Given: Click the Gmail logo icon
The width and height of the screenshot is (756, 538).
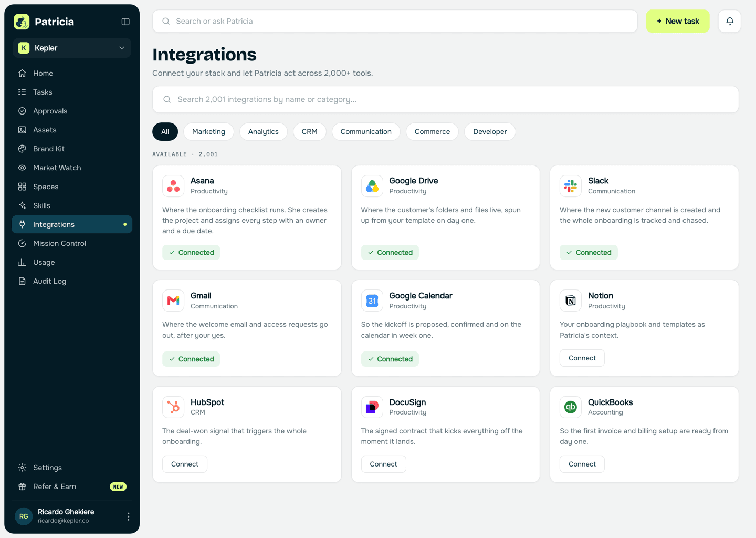Looking at the screenshot, I should [x=173, y=301].
